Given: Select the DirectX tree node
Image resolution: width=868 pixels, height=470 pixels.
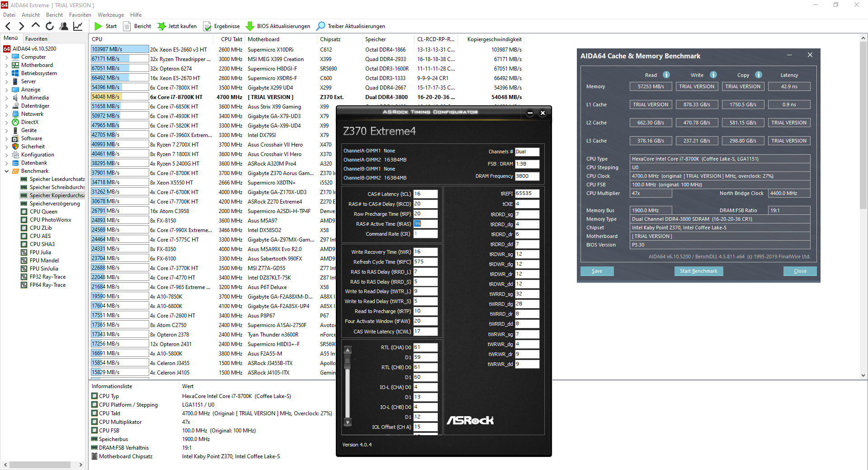Looking at the screenshot, I should point(29,122).
